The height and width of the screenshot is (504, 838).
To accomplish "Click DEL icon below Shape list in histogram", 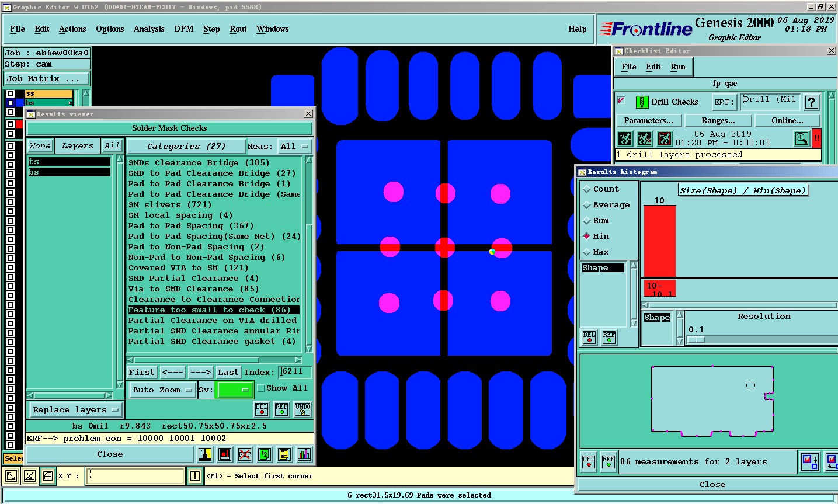I will (x=589, y=338).
